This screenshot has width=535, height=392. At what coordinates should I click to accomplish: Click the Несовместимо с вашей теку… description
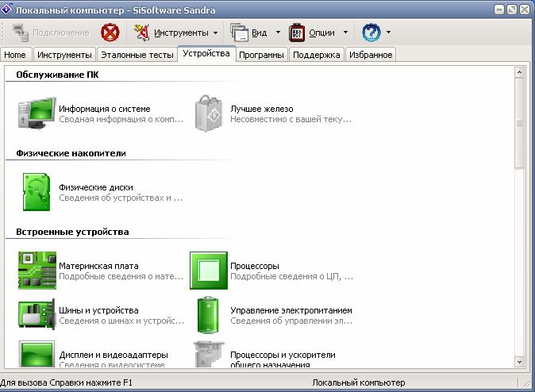coord(291,119)
